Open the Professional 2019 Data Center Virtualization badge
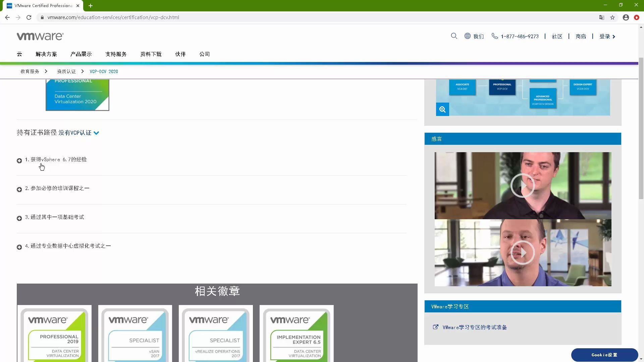The height and width of the screenshot is (362, 644). pyautogui.click(x=54, y=334)
